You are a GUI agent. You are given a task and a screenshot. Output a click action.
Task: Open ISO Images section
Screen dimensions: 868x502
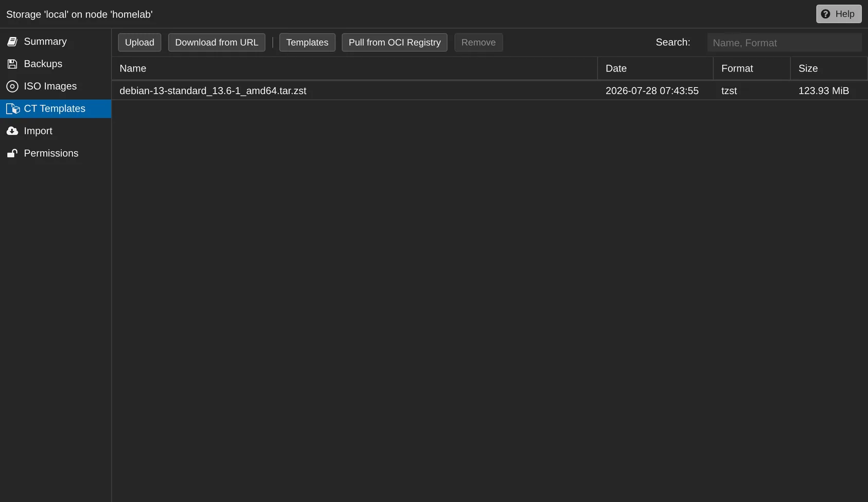56,86
